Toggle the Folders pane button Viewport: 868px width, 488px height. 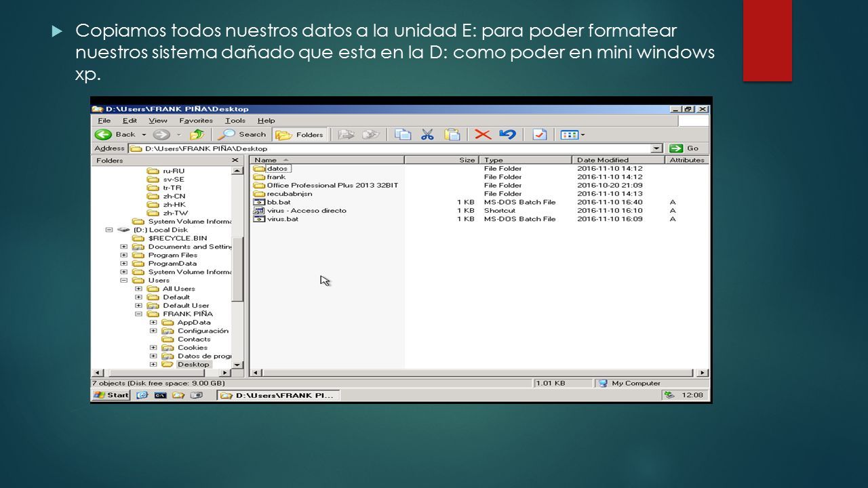(x=300, y=134)
